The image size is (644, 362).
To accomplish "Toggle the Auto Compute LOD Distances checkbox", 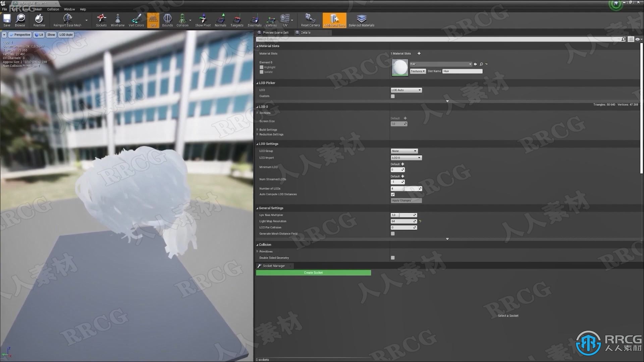I will [x=393, y=194].
